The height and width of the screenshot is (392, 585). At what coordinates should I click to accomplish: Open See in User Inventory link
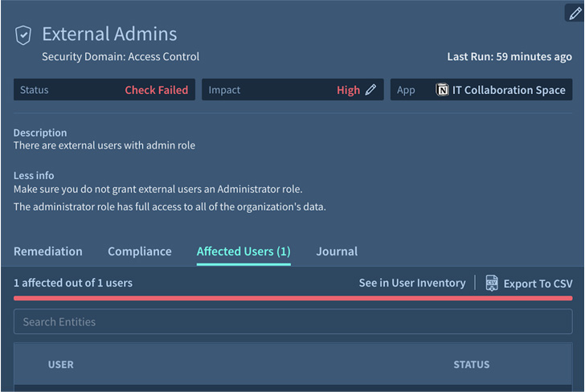point(411,283)
